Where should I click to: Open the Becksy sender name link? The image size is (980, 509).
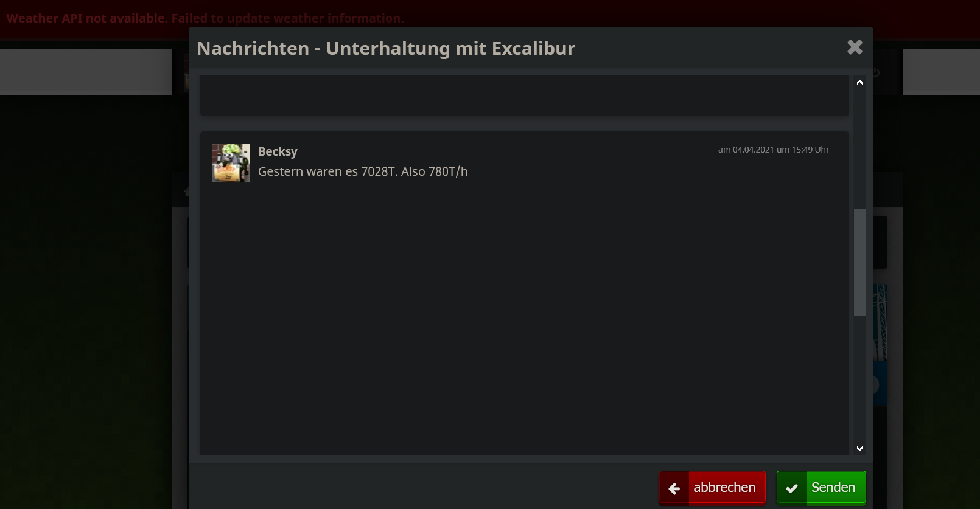(278, 151)
